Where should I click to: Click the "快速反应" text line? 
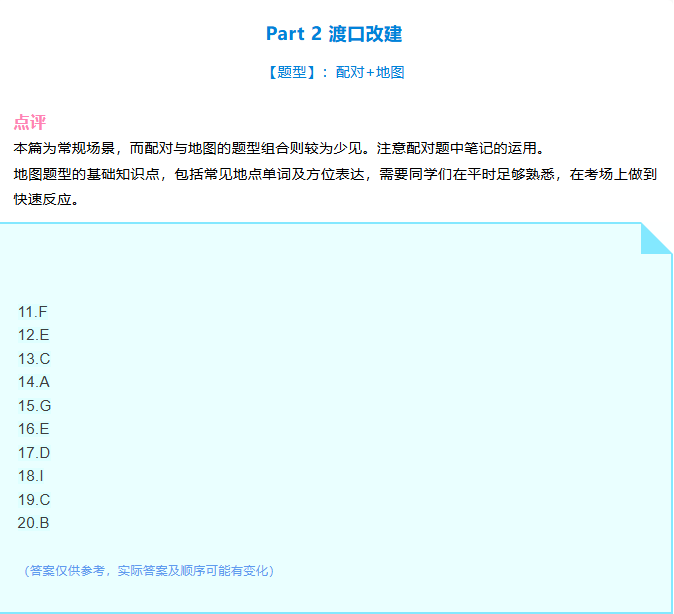pyautogui.click(x=46, y=198)
